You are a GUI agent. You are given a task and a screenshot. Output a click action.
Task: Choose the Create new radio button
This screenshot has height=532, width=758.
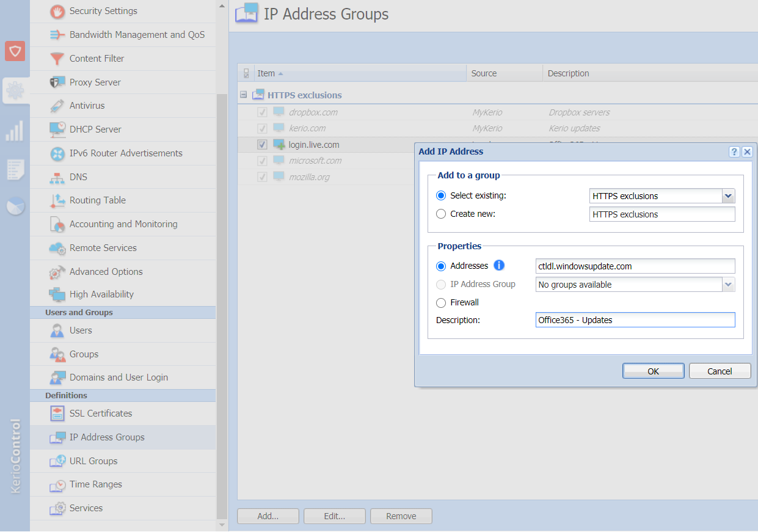(441, 214)
